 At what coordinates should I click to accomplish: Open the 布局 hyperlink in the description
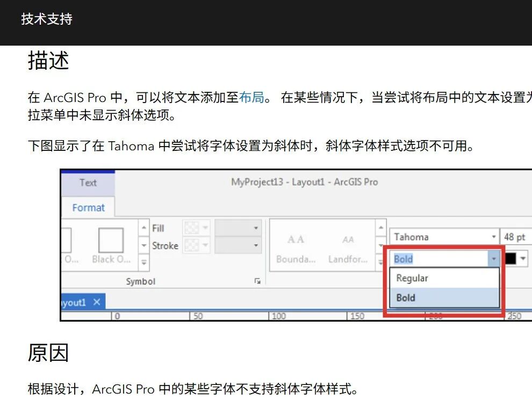click(x=251, y=97)
